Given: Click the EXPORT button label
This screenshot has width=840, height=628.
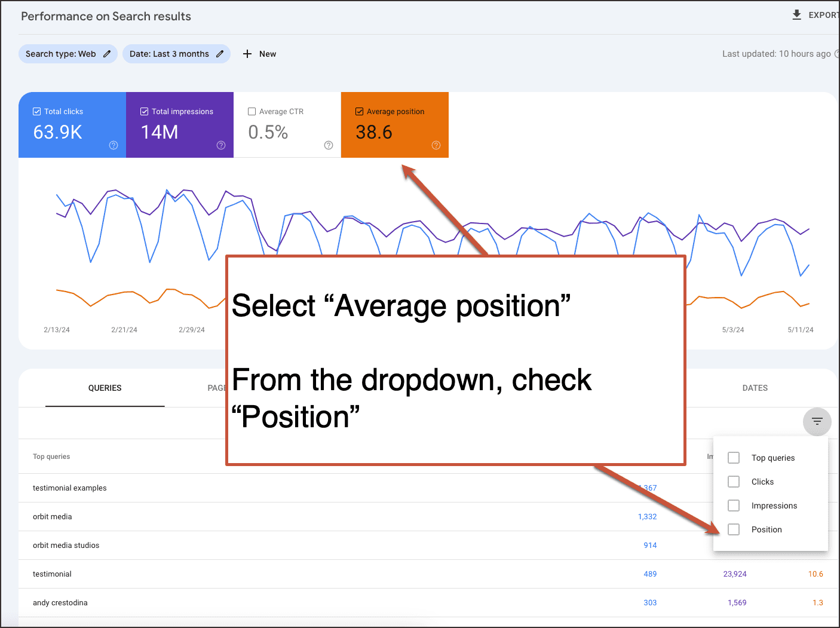Looking at the screenshot, I should pyautogui.click(x=824, y=15).
